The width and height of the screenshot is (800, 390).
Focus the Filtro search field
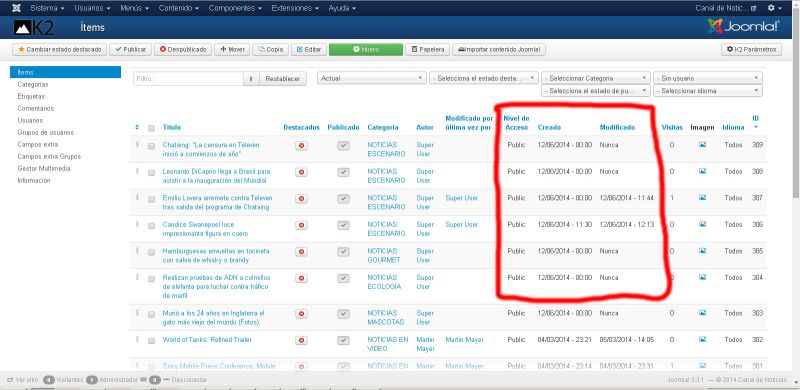188,79
